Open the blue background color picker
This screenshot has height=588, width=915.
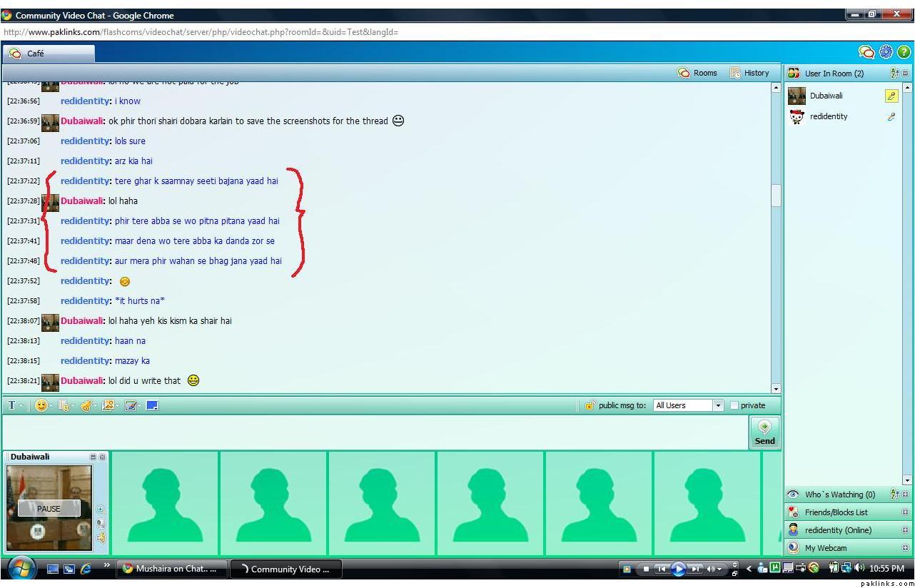pyautogui.click(x=152, y=405)
